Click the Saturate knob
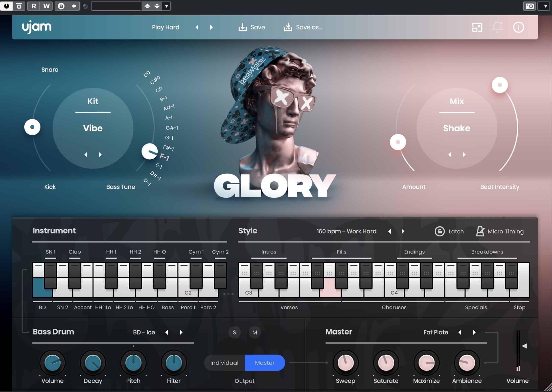Viewport: 552px width, 392px height. (386, 363)
